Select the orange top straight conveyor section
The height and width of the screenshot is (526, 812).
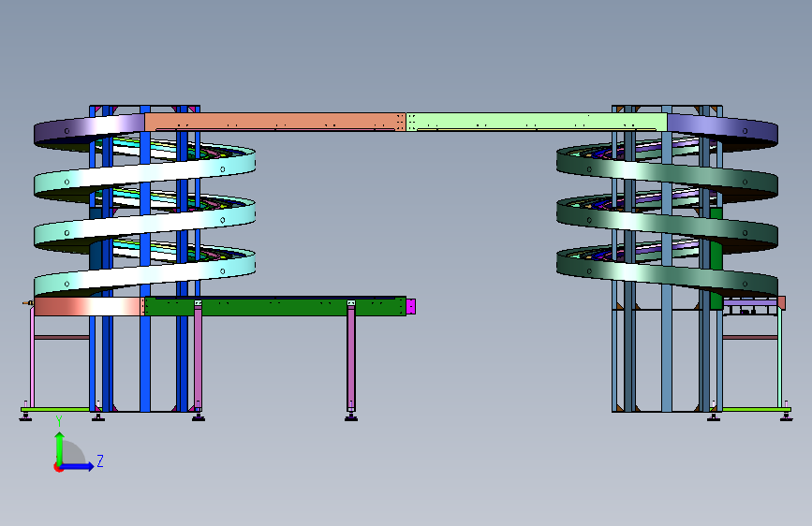tap(274, 123)
